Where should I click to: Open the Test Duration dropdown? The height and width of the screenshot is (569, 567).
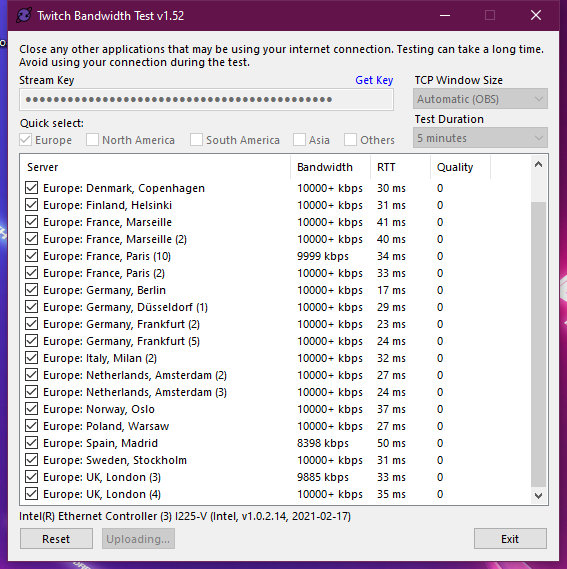pos(480,138)
